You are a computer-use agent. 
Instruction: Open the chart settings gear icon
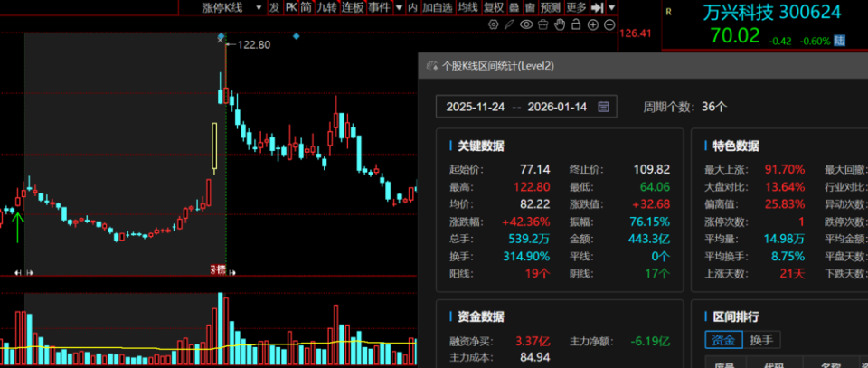tap(494, 24)
